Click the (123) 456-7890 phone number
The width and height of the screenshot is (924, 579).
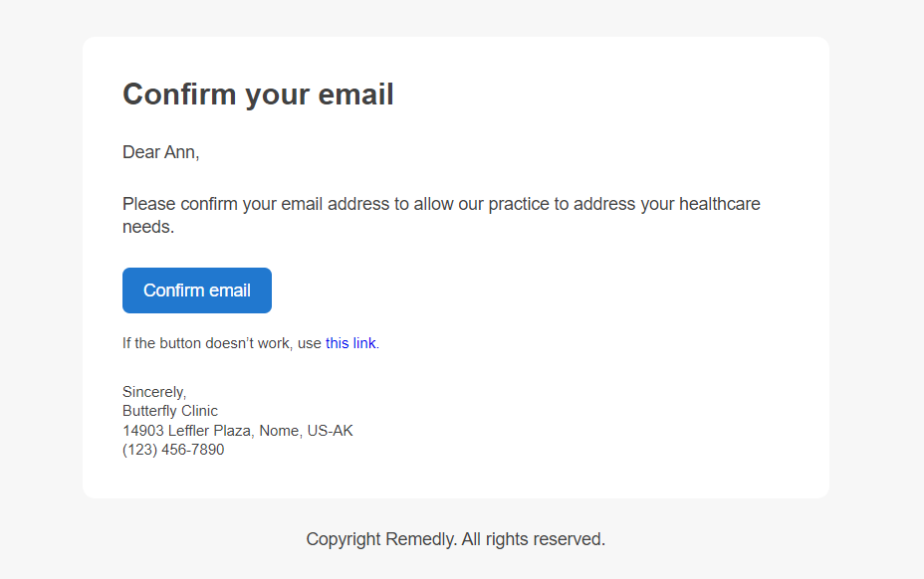[173, 450]
